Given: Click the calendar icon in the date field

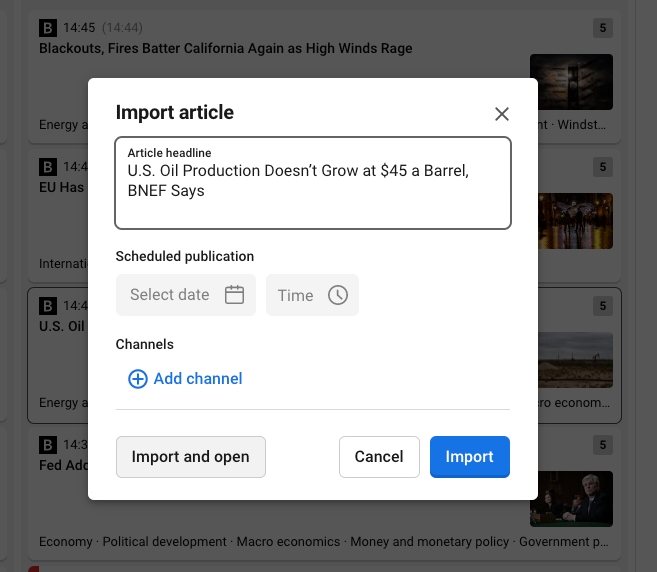Looking at the screenshot, I should [x=234, y=295].
